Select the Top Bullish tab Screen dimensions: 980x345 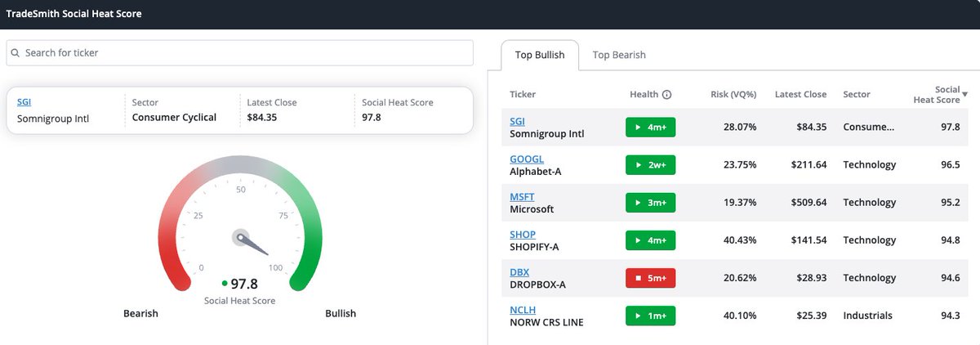pyautogui.click(x=539, y=55)
